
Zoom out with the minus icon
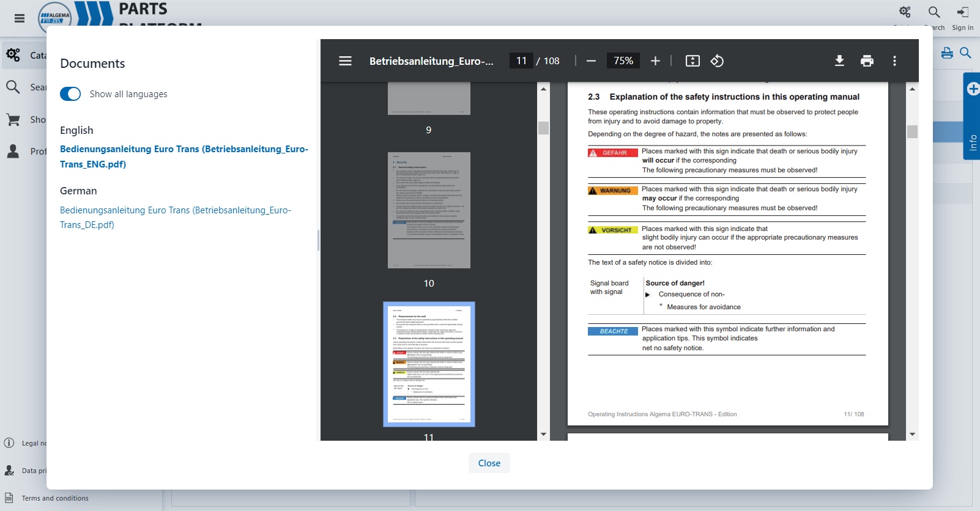[x=591, y=61]
